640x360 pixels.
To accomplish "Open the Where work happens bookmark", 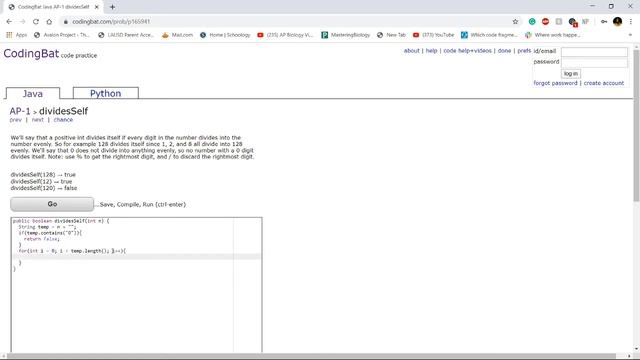I will coord(553,35).
